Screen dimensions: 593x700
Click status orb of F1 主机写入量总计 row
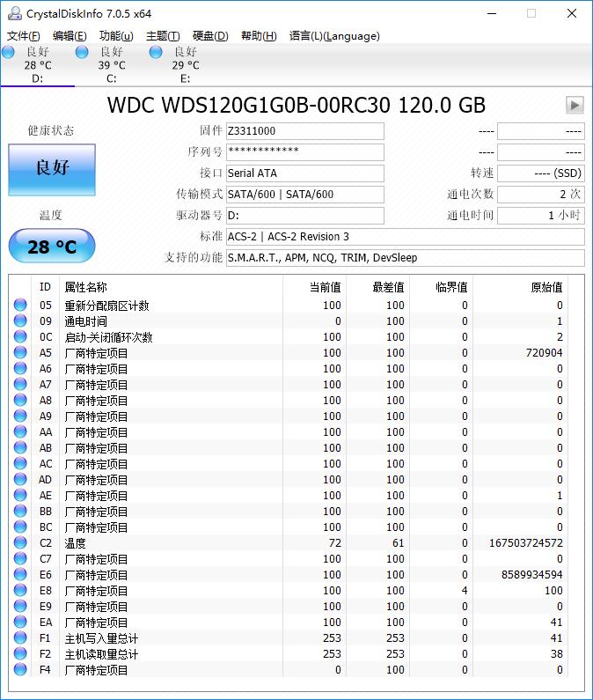(20, 637)
